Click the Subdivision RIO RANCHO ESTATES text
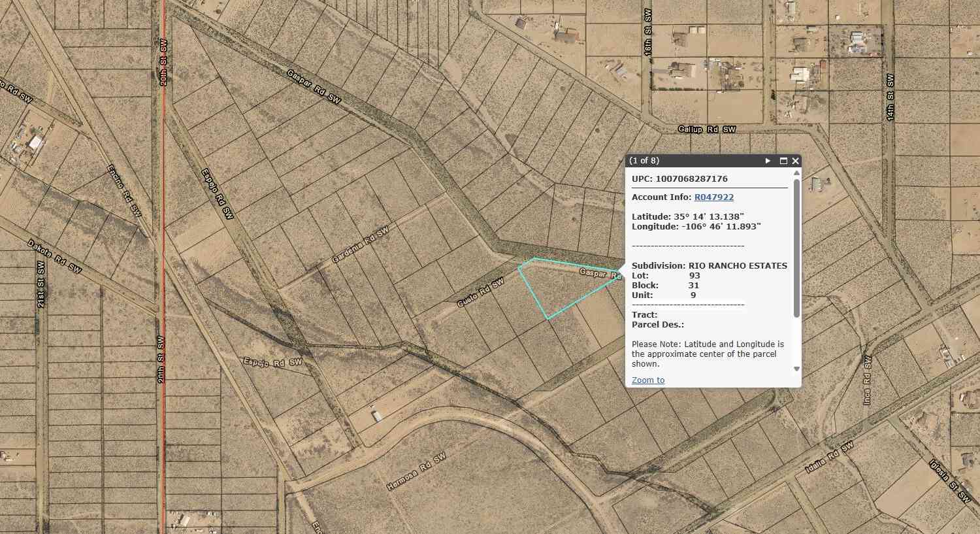 (710, 265)
